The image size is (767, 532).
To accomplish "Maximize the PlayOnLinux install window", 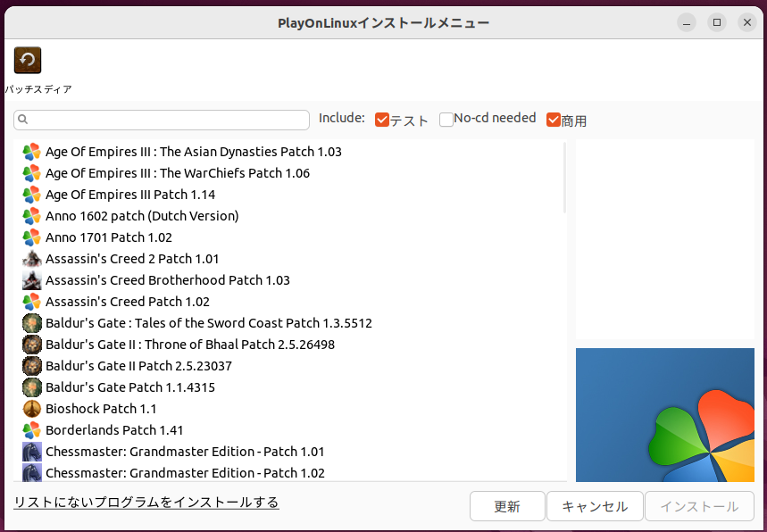I will coord(717,22).
